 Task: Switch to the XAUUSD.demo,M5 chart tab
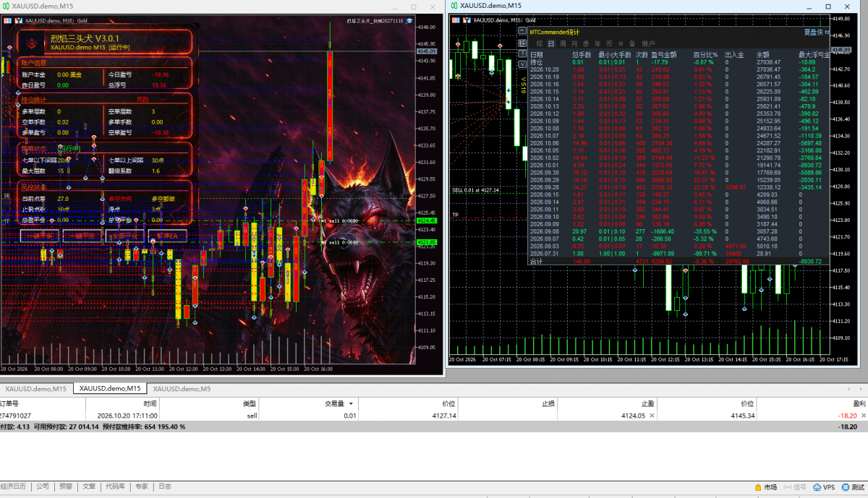point(182,389)
